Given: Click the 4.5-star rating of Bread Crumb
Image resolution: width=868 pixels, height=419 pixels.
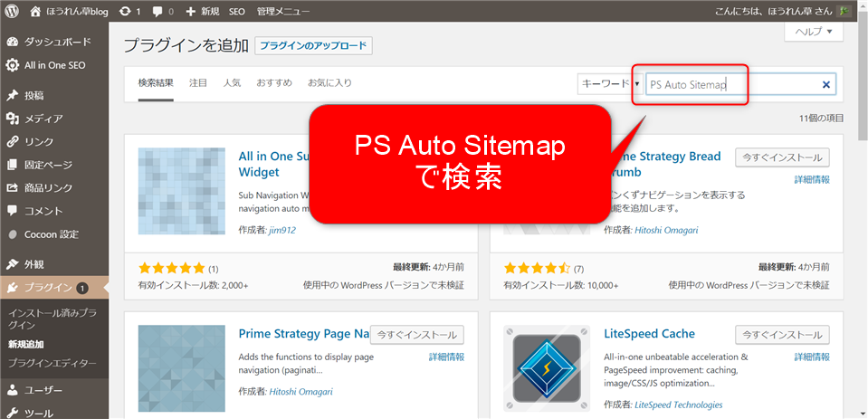Looking at the screenshot, I should coord(537,269).
